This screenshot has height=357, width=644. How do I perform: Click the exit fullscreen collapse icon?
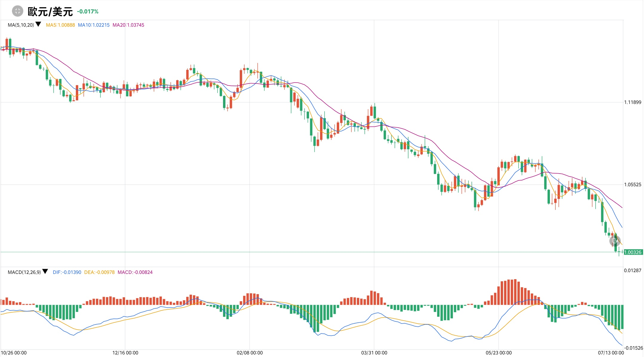point(17,11)
